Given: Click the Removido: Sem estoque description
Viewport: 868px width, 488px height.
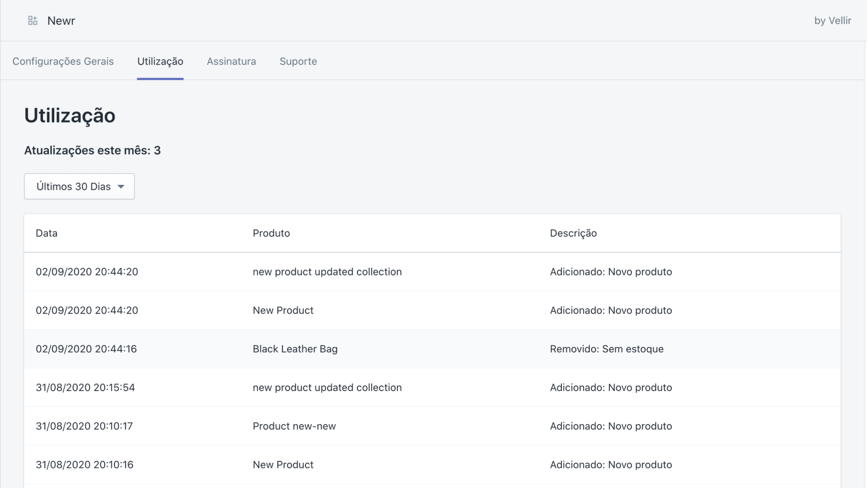Looking at the screenshot, I should coord(607,349).
